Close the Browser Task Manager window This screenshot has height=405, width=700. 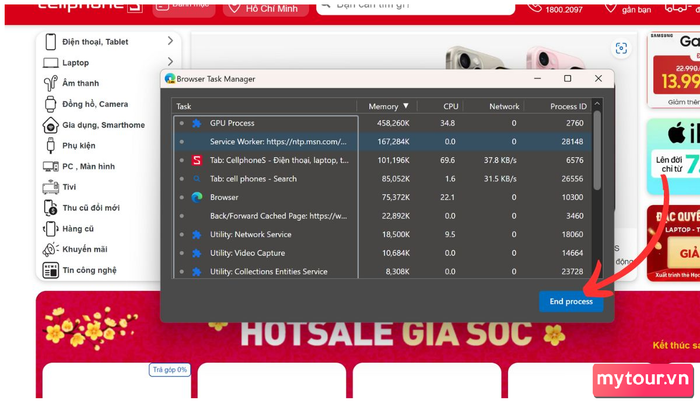tap(598, 79)
